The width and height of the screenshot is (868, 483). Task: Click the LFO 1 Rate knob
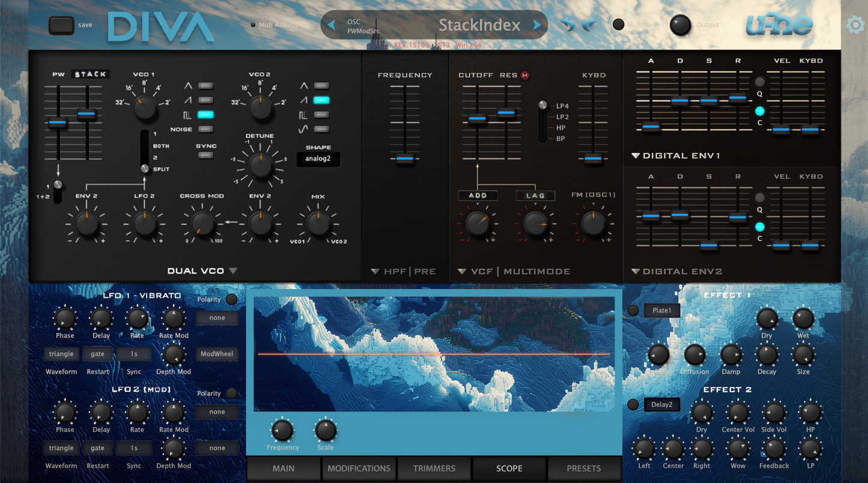tap(137, 318)
